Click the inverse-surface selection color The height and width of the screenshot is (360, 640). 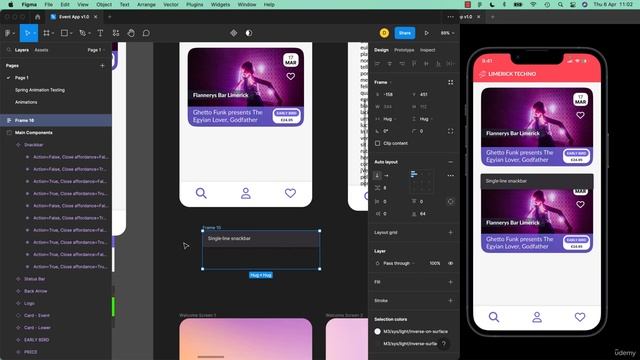[410, 344]
